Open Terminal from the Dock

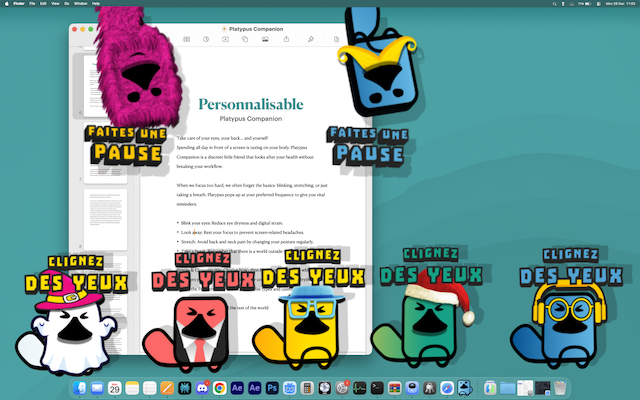tap(377, 387)
